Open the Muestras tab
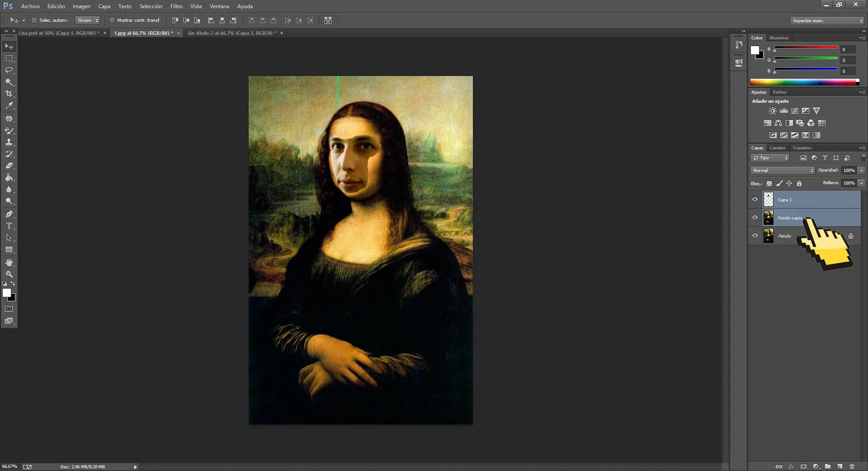This screenshot has width=868, height=471. pos(779,38)
